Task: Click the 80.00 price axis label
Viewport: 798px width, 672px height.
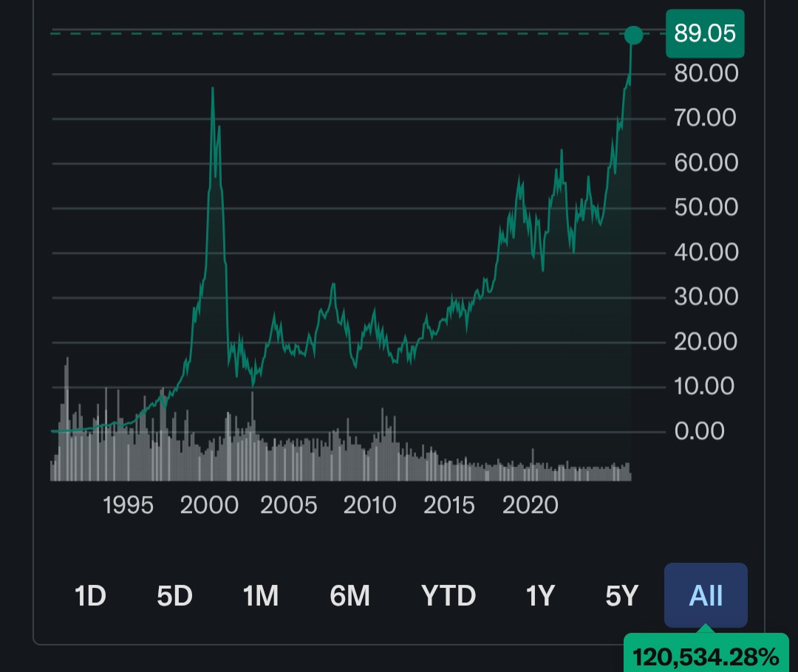Action: (x=706, y=73)
